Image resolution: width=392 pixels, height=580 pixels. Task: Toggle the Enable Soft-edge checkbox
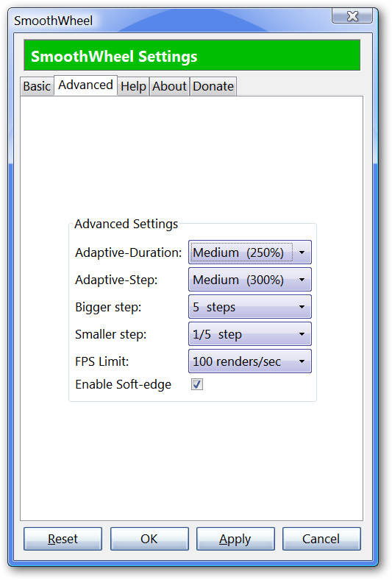197,384
